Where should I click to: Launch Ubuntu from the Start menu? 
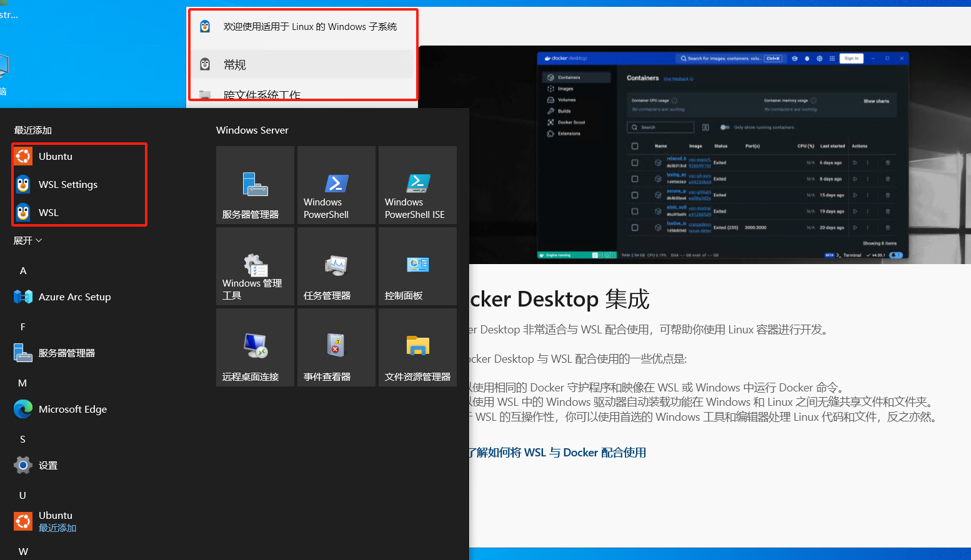[x=56, y=156]
